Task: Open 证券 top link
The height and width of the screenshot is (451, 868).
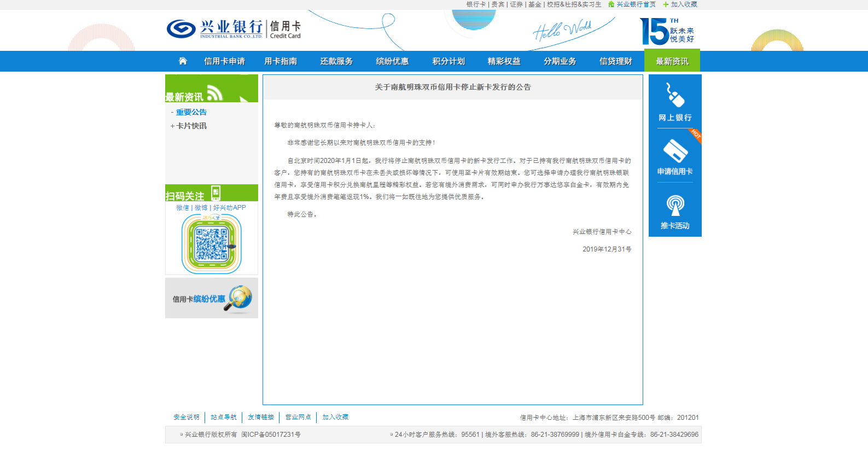Action: click(516, 4)
